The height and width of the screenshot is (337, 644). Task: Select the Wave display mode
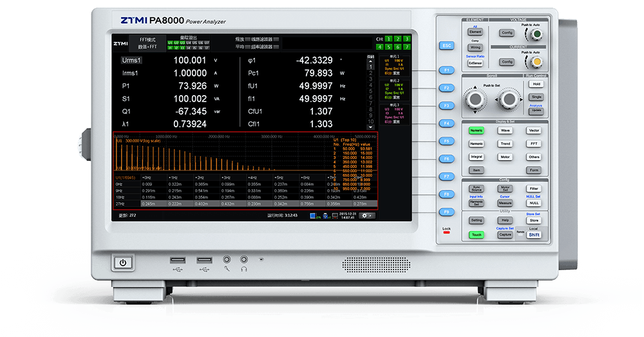pyautogui.click(x=505, y=130)
